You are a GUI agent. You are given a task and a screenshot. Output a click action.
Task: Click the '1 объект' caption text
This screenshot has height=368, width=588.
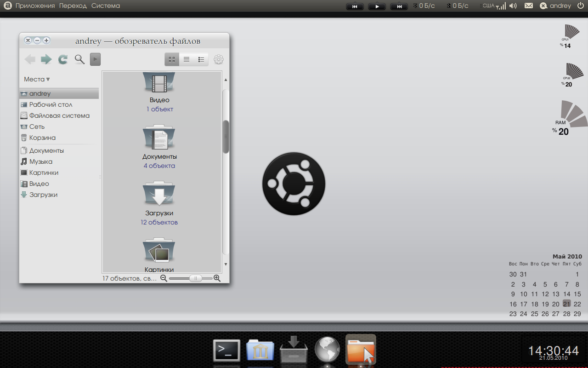point(160,109)
